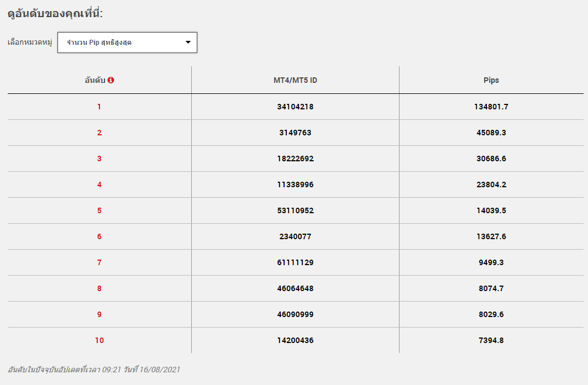588x385 pixels.
Task: Click the pips value 8029.6
Action: (x=491, y=314)
